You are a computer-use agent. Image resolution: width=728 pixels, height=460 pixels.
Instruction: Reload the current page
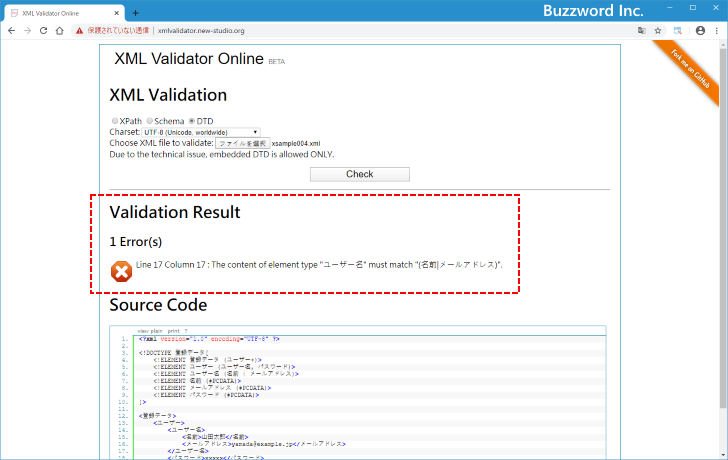(x=44, y=31)
